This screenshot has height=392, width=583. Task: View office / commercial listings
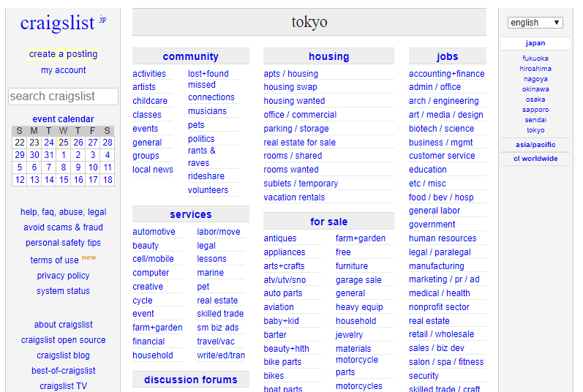300,115
